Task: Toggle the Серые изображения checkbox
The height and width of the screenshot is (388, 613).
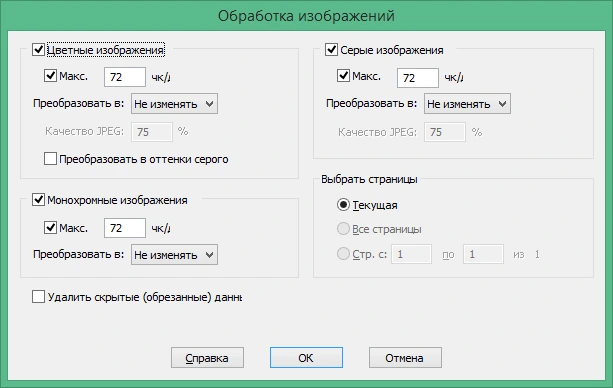Action: [331, 50]
